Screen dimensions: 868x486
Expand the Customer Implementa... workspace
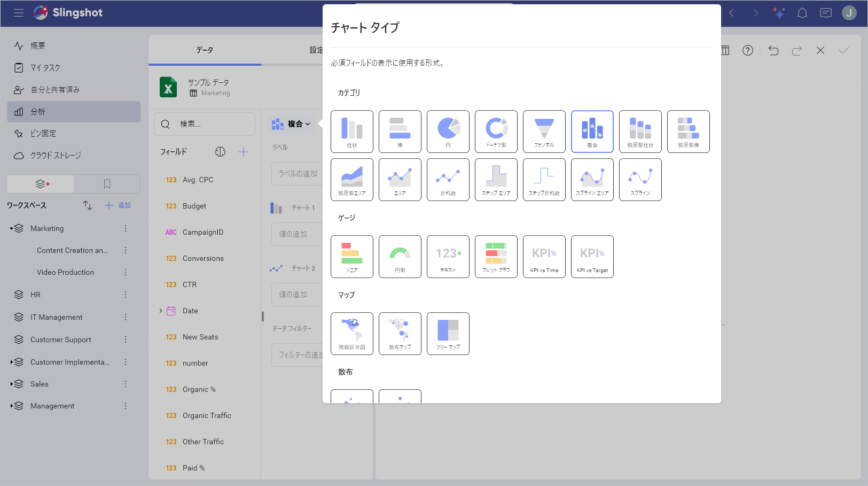[x=12, y=362]
